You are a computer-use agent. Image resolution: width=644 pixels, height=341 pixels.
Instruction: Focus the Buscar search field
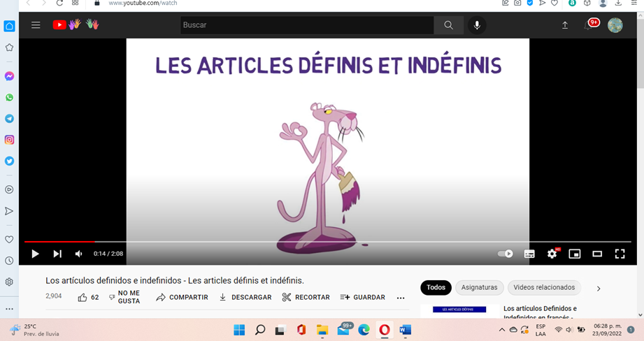307,25
